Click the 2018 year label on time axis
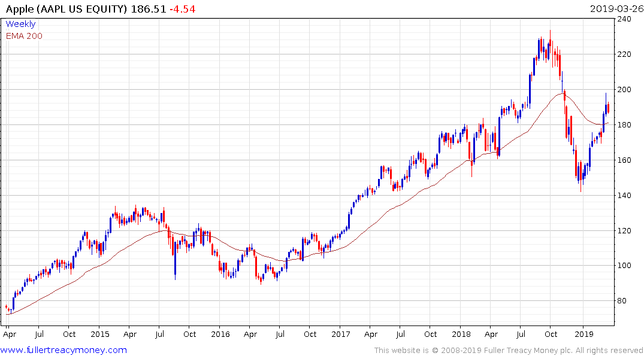644x359 pixels. 461,334
